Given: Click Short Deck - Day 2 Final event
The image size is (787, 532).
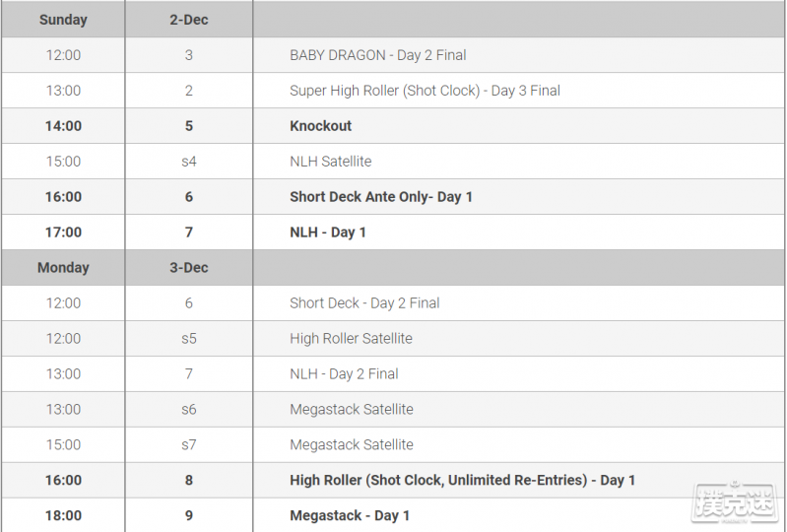Looking at the screenshot, I should (364, 303).
